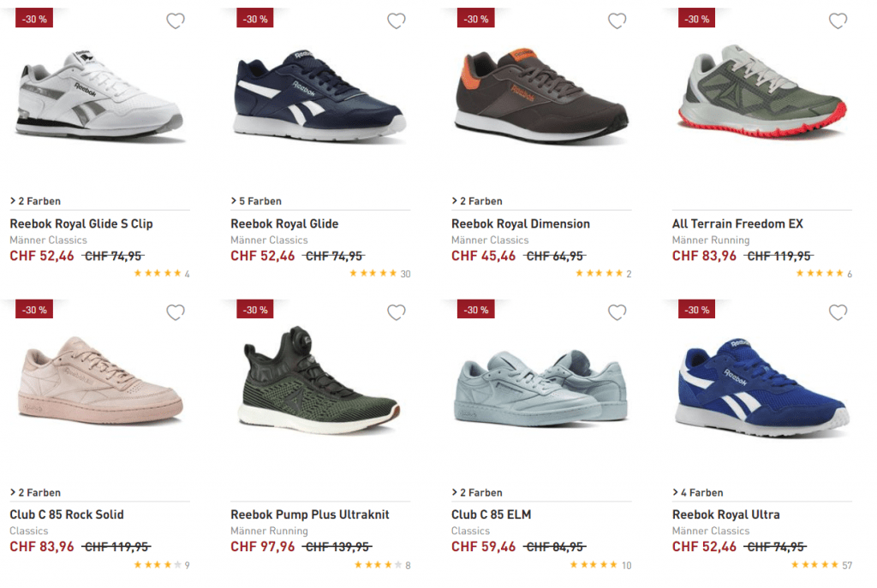Save Club C 85 Rock Solid to favorites
Viewport: 877px width, 588px height.
pyautogui.click(x=176, y=312)
